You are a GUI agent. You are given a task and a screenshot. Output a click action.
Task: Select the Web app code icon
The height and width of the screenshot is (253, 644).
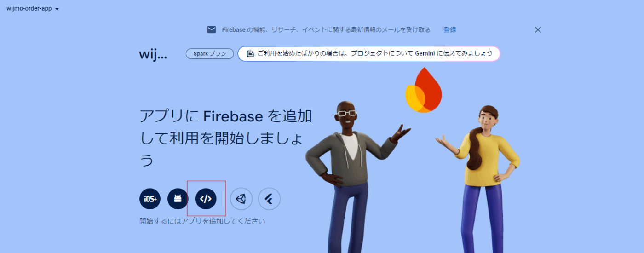click(206, 199)
